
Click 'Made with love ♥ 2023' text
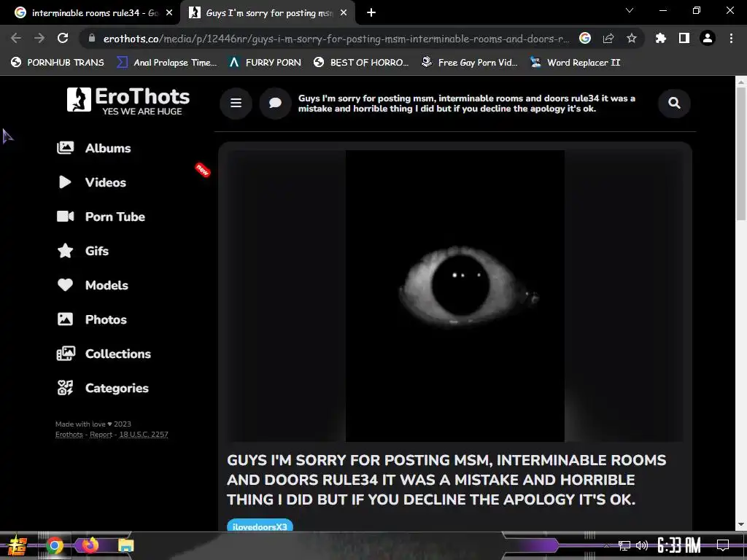(93, 424)
